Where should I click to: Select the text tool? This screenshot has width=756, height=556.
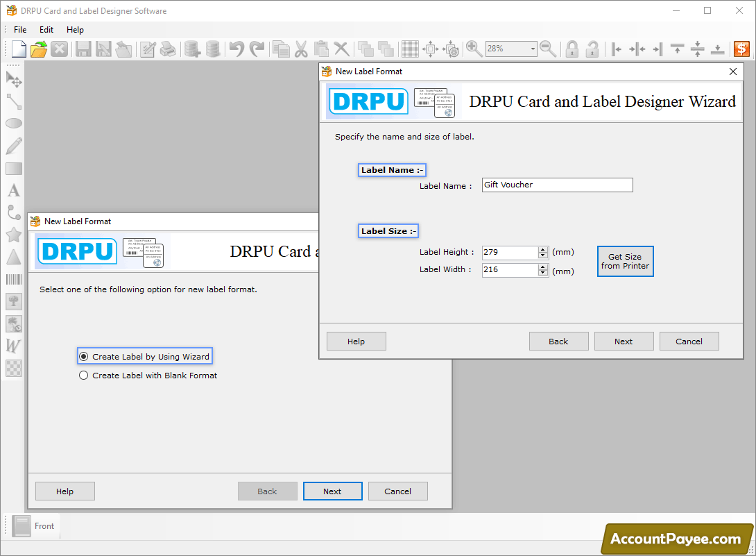tap(13, 191)
